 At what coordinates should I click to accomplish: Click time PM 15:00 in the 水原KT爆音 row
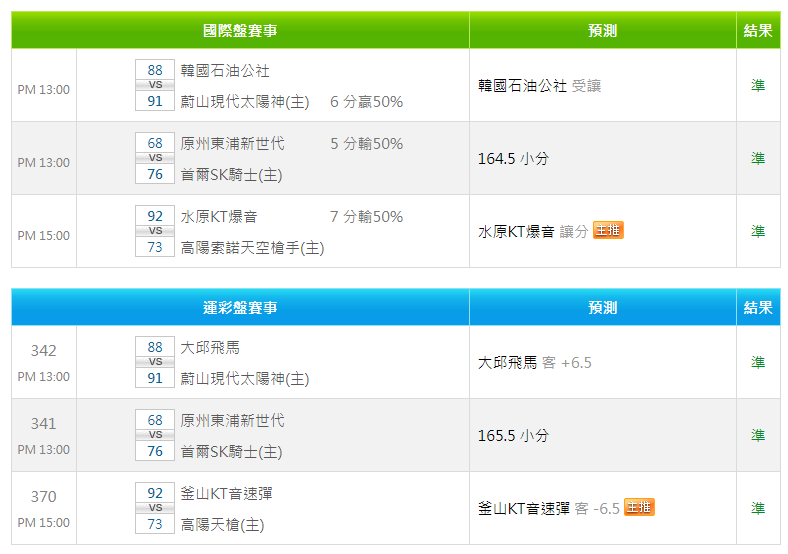point(44,235)
